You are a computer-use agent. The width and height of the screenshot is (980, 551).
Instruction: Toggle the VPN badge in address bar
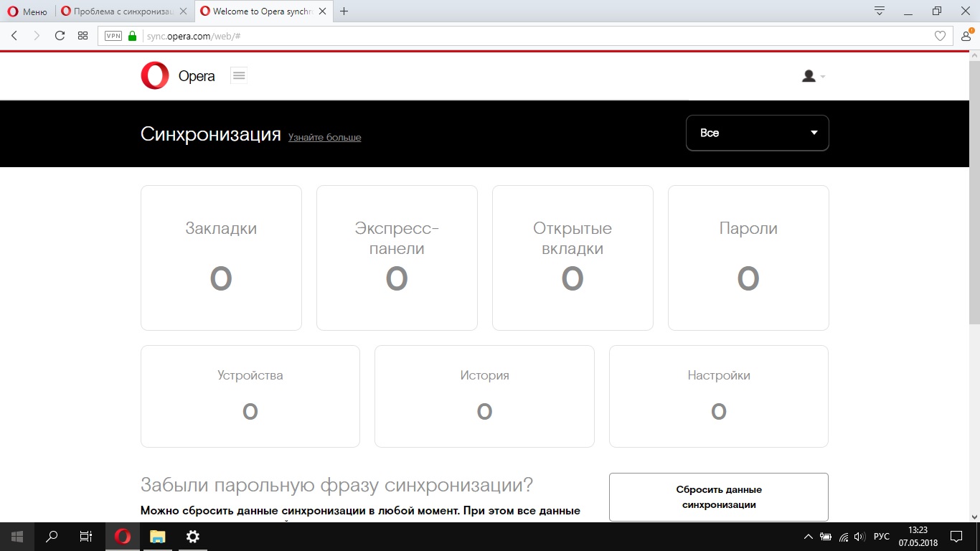tap(113, 36)
